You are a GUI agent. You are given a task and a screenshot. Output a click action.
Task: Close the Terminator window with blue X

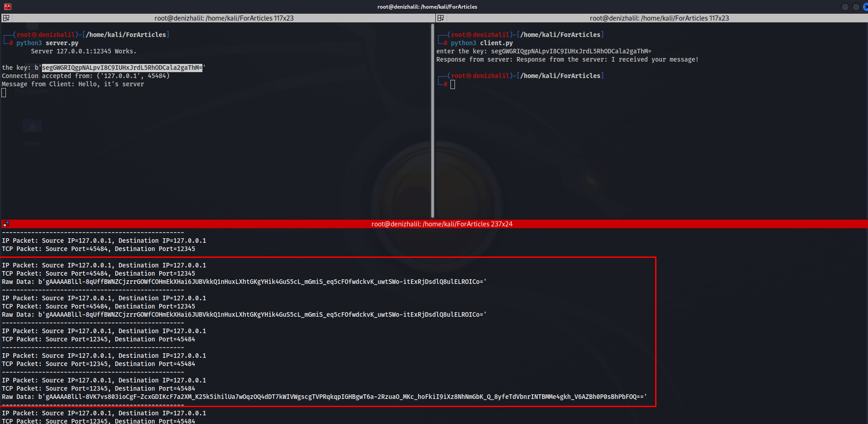click(x=865, y=7)
